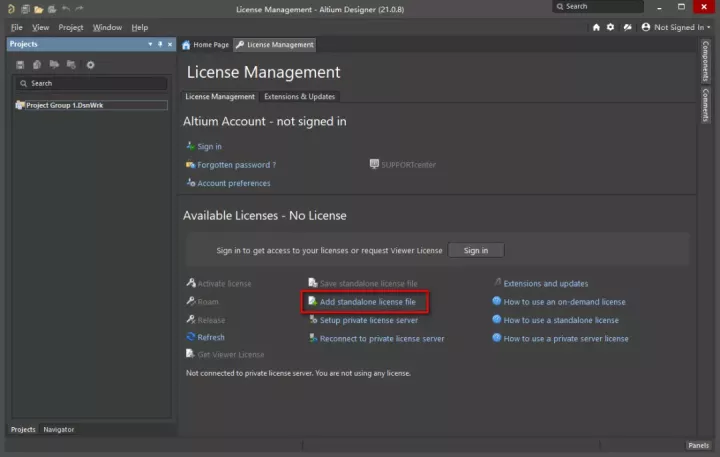Pin the Projects panel with the pin icon

tap(160, 44)
